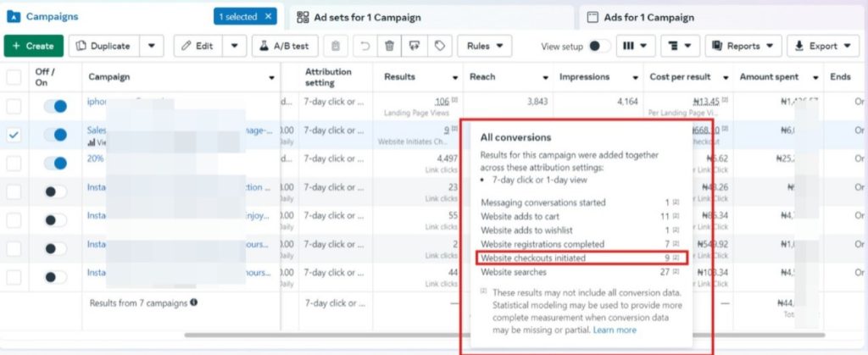The height and width of the screenshot is (355, 868).
Task: Dismiss the '1 selected' filter with X
Action: point(269,16)
